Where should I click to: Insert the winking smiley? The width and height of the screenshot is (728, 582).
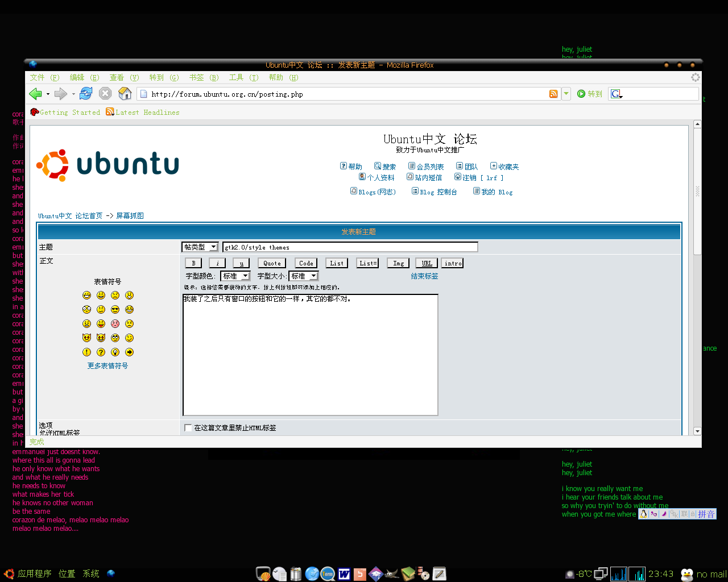(129, 338)
